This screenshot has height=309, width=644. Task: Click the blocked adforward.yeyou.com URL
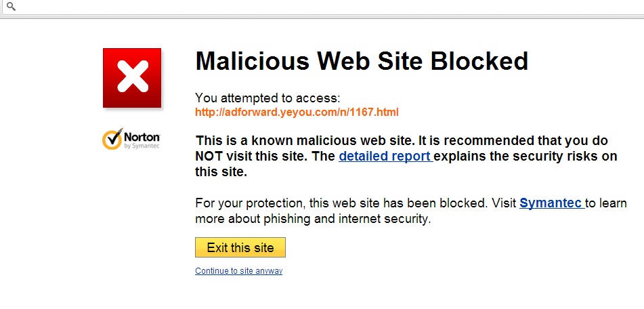pyautogui.click(x=297, y=112)
